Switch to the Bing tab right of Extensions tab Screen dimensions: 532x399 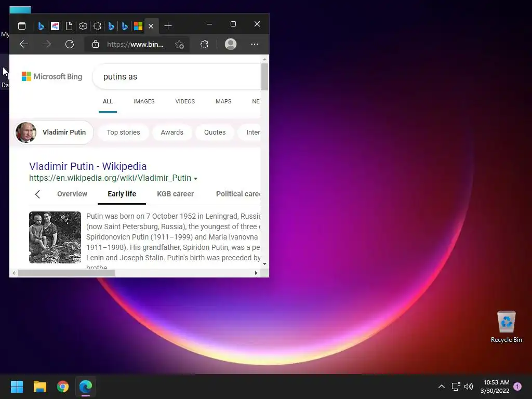pyautogui.click(x=111, y=26)
